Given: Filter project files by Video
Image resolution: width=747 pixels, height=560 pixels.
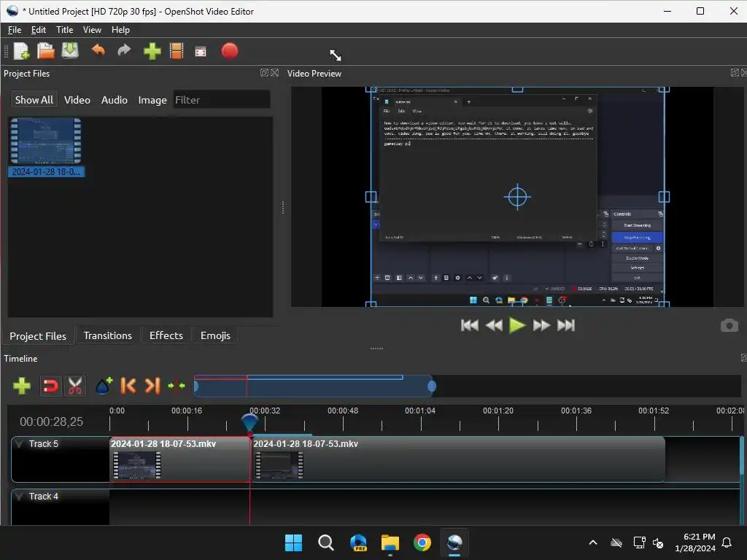Looking at the screenshot, I should click(x=77, y=100).
